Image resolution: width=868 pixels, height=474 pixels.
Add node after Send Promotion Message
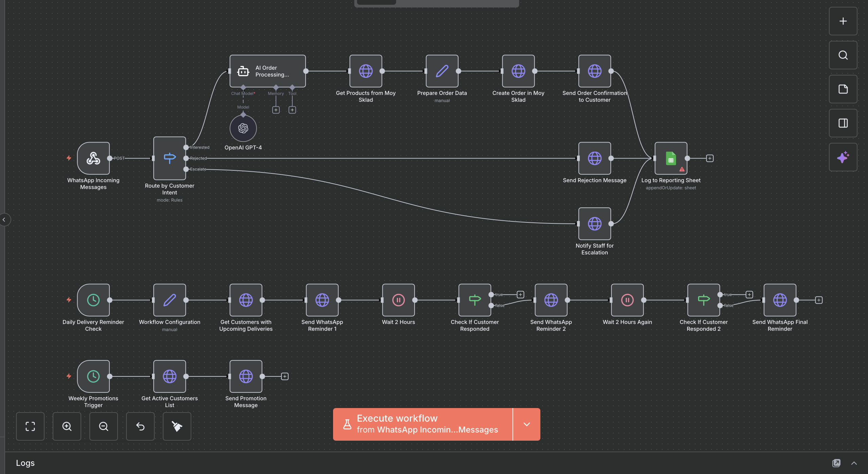[285, 376]
